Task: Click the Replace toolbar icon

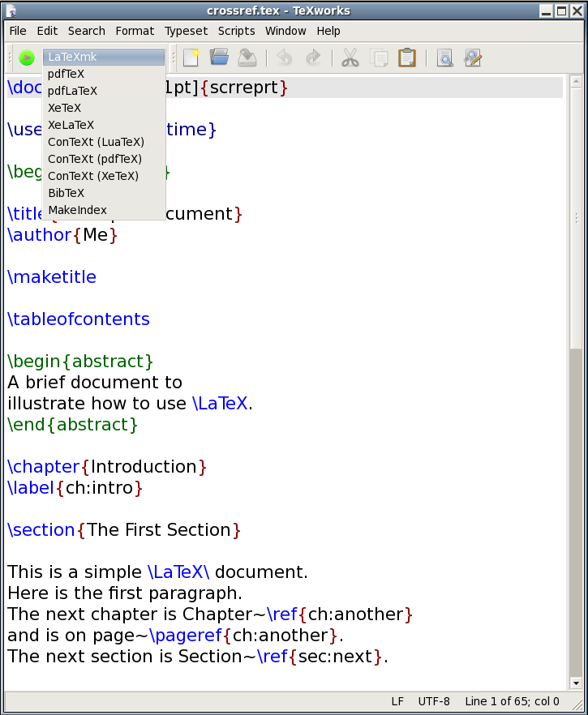Action: (473, 58)
